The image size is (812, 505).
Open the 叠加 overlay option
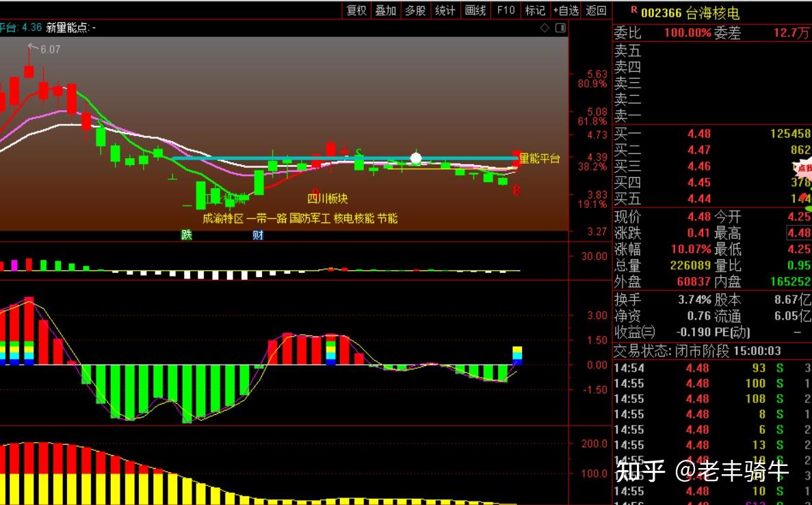coord(386,10)
